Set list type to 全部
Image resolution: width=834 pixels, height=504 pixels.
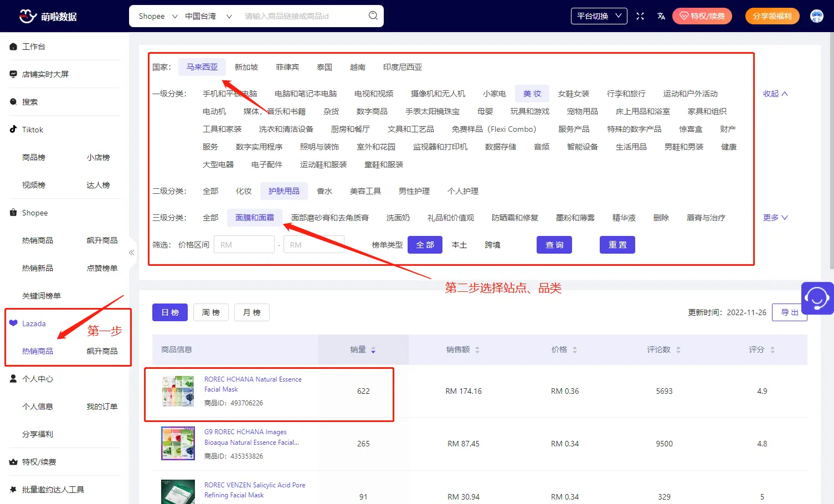pyautogui.click(x=425, y=245)
